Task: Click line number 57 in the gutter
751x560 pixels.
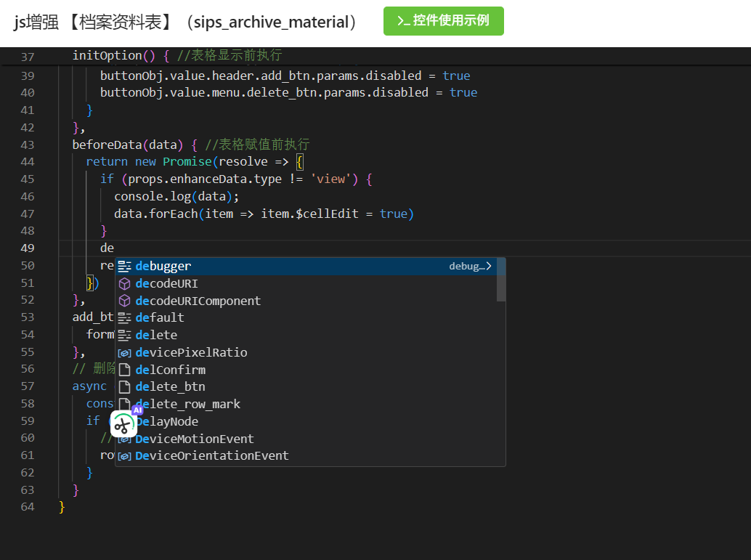Action: point(28,386)
